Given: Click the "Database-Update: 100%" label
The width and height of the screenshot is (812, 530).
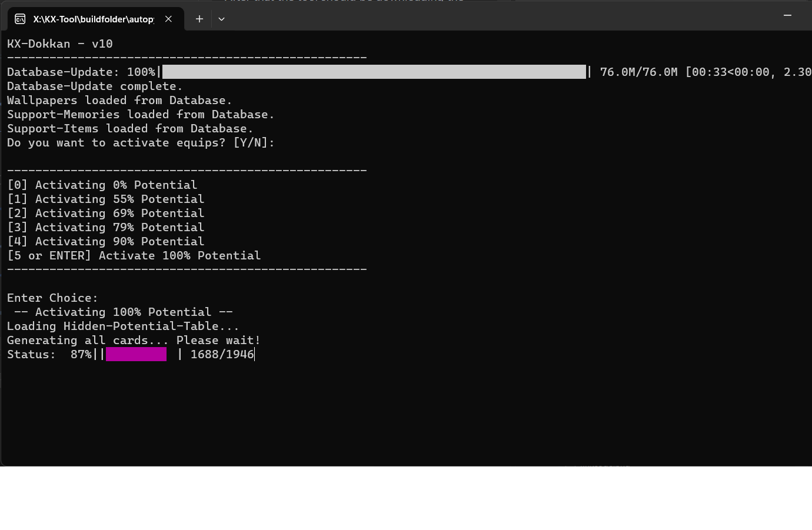Looking at the screenshot, I should point(81,72).
